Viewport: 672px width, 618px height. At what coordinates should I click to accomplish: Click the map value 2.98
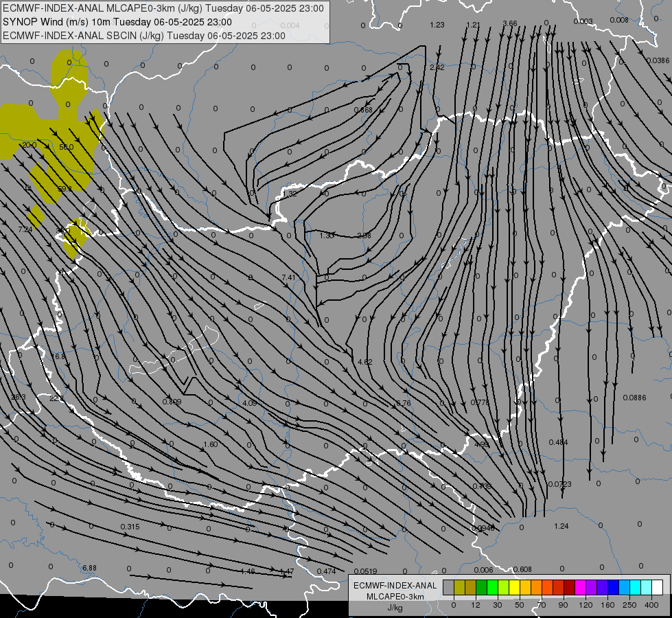point(364,236)
